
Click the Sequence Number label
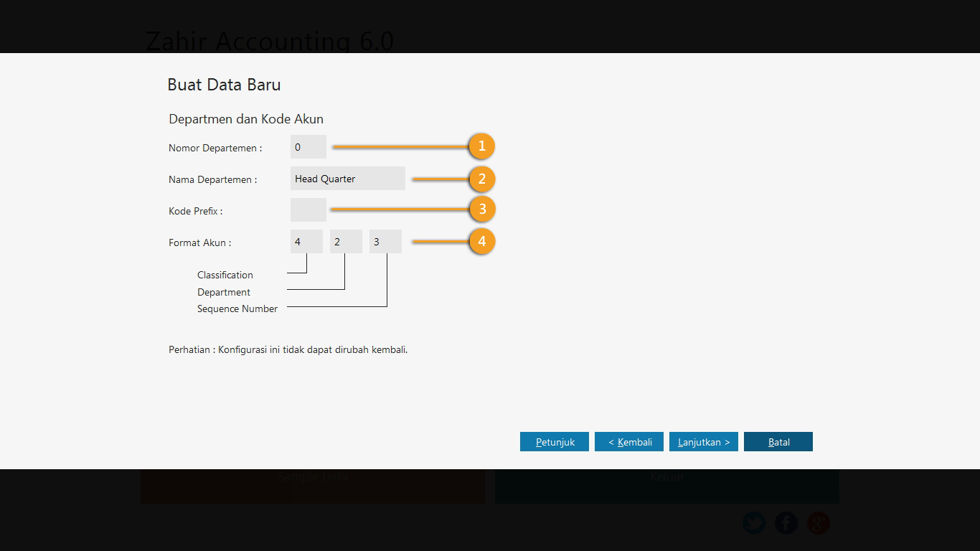[237, 309]
